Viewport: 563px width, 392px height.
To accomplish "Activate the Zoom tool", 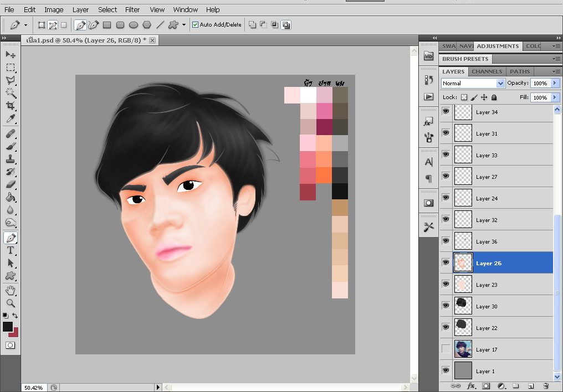I will pos(11,303).
